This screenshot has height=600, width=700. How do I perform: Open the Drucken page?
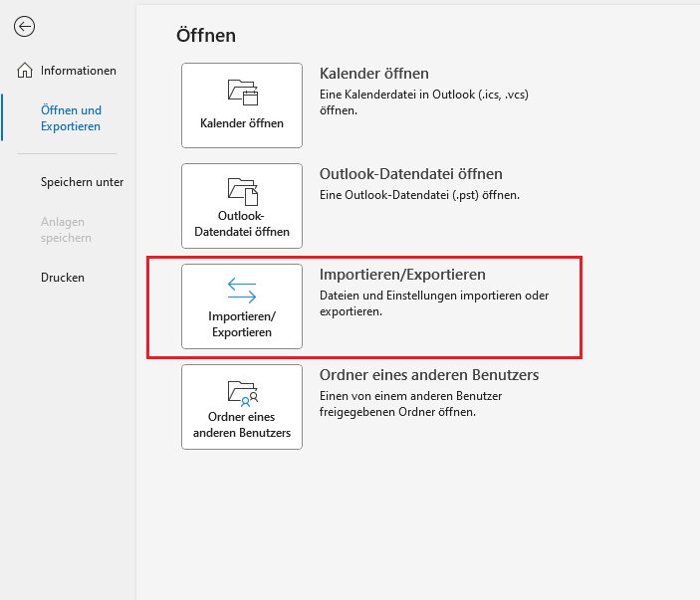[63, 278]
